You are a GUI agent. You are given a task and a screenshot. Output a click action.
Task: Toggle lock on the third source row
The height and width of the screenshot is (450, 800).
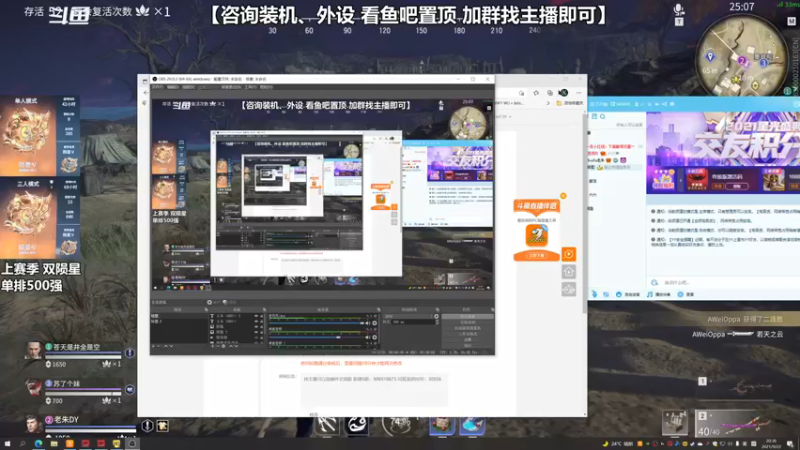[x=262, y=327]
